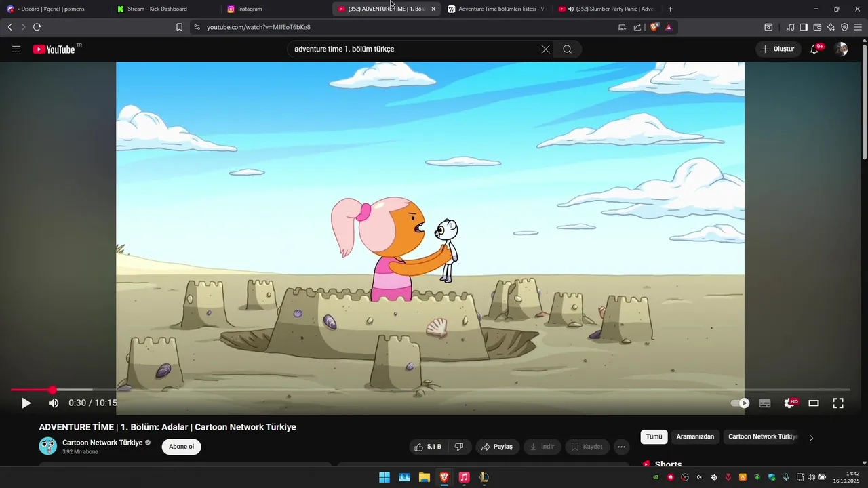The image size is (868, 488).
Task: Click the page vertical scrollbar
Action: tap(864, 102)
